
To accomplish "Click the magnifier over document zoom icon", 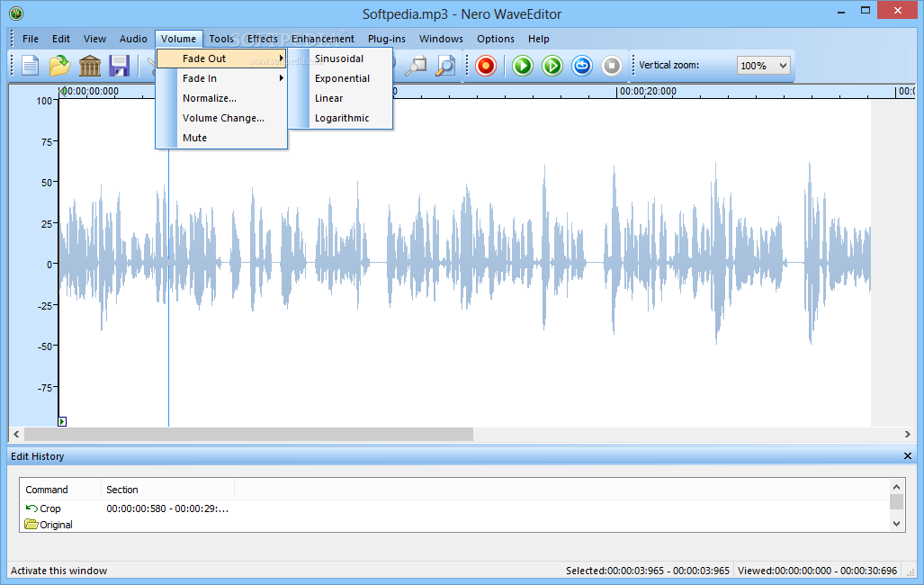I will (445, 66).
